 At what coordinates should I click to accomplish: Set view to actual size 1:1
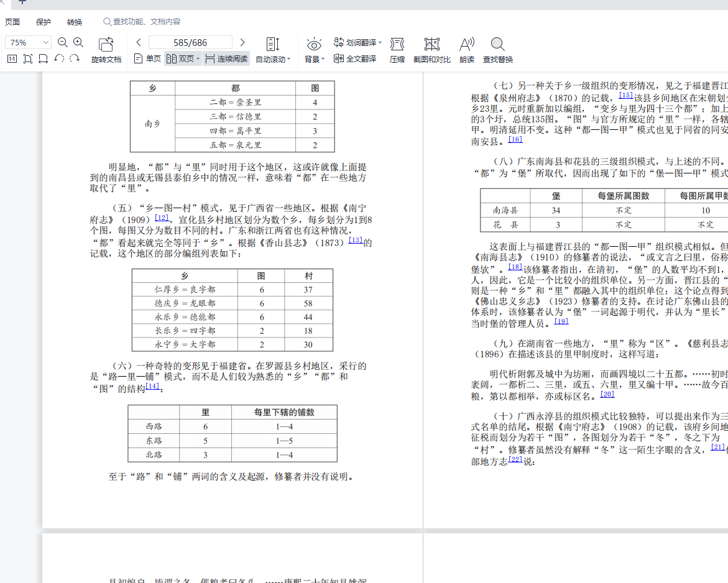12,58
